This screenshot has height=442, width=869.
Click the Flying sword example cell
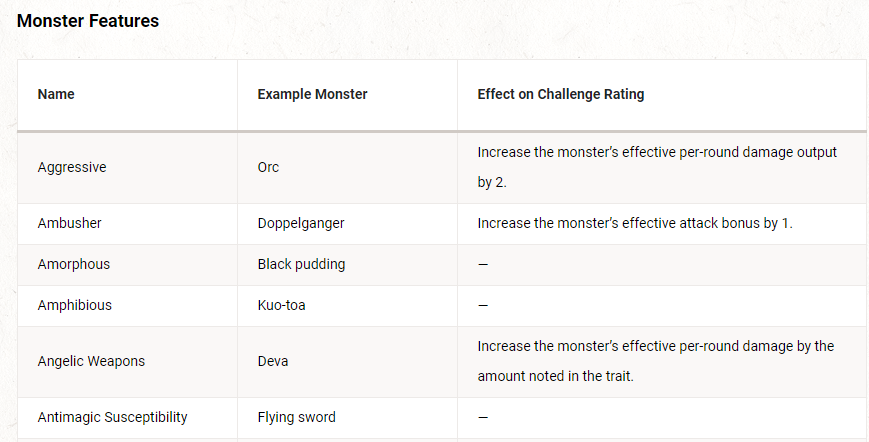pos(296,417)
